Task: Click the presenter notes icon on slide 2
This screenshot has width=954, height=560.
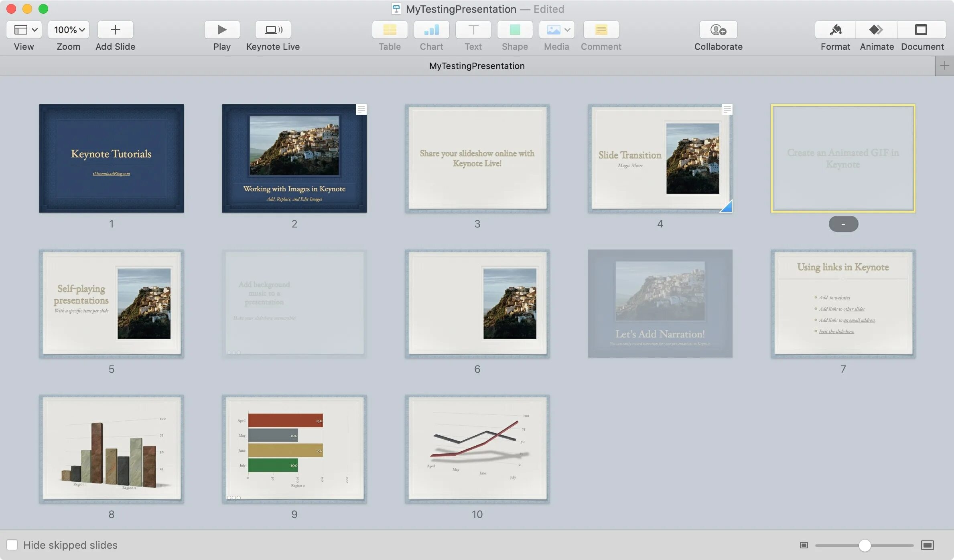Action: 361,109
